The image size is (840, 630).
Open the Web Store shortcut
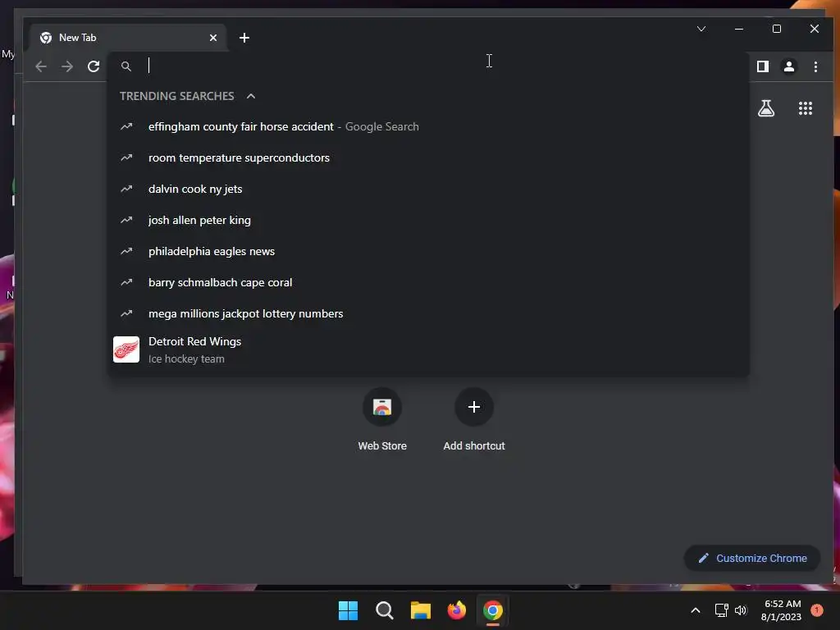point(382,420)
